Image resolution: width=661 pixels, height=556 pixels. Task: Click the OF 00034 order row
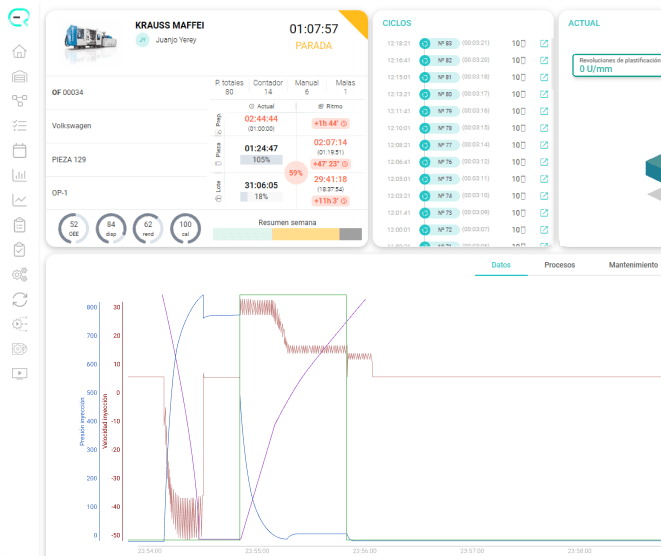point(126,92)
